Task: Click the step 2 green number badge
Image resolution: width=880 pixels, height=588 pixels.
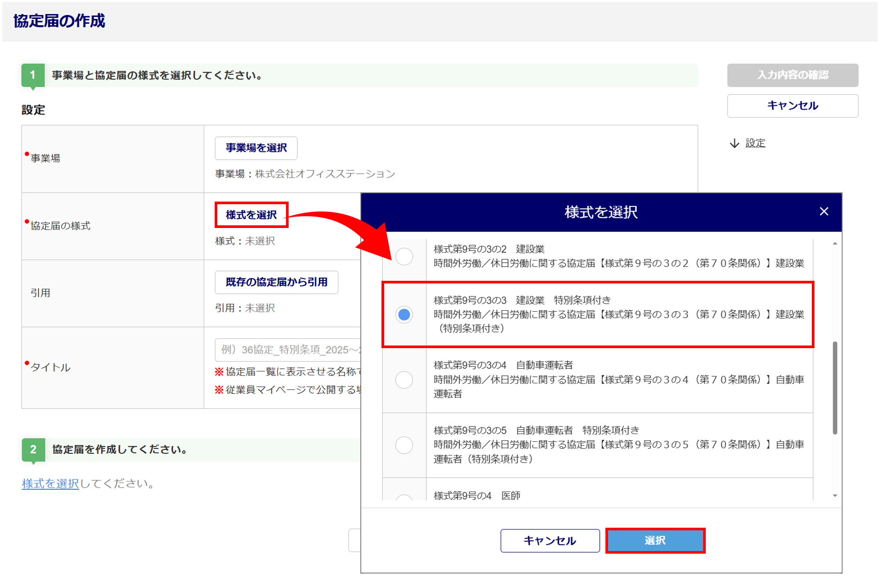Action: click(x=33, y=449)
